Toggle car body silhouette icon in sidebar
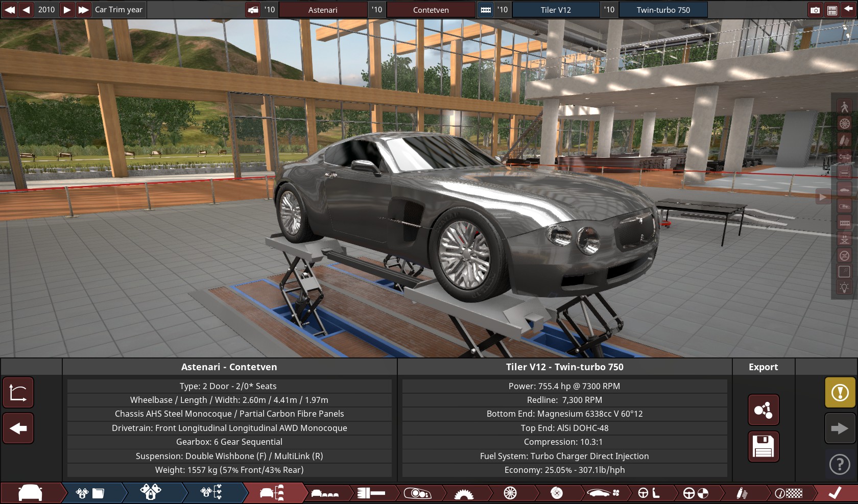Screen dimensions: 858x504 pyautogui.click(x=844, y=189)
